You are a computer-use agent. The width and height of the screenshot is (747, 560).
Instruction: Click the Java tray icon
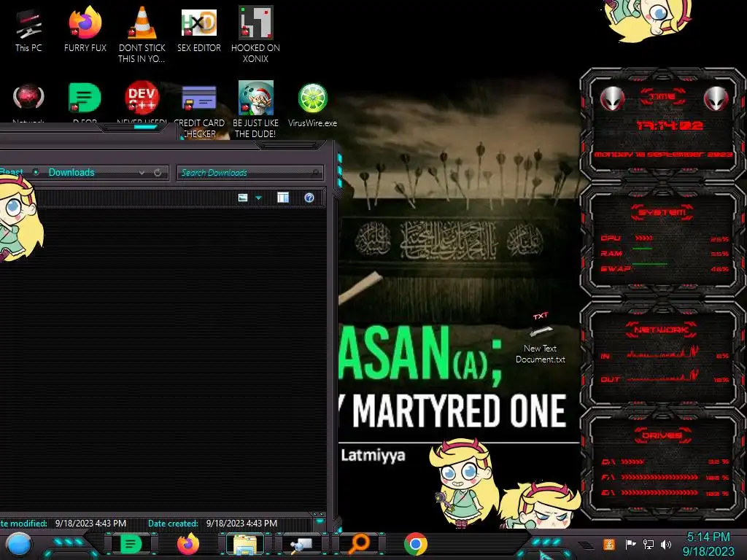click(609, 544)
